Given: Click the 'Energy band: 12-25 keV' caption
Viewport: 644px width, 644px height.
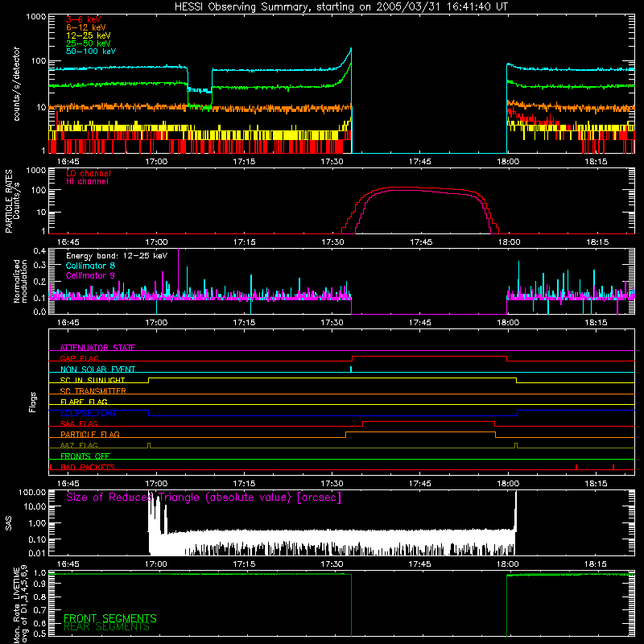Looking at the screenshot, I should [x=117, y=256].
